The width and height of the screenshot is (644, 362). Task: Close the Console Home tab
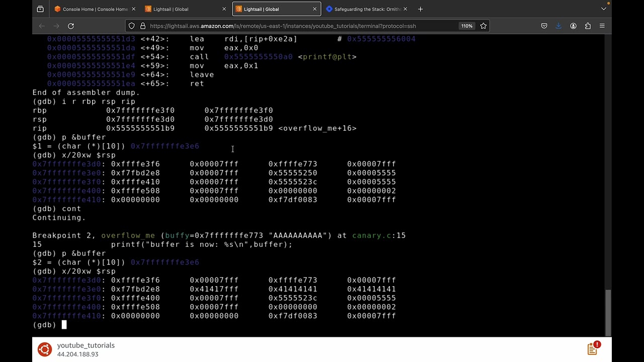click(x=133, y=9)
